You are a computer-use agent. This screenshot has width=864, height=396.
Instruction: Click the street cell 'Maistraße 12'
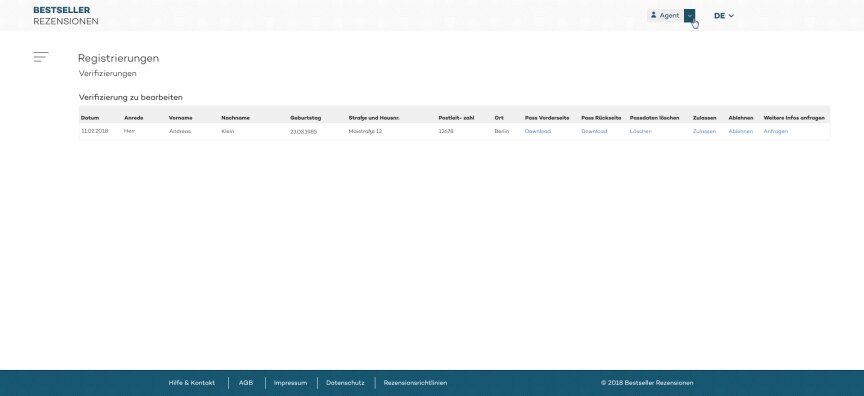tap(365, 131)
